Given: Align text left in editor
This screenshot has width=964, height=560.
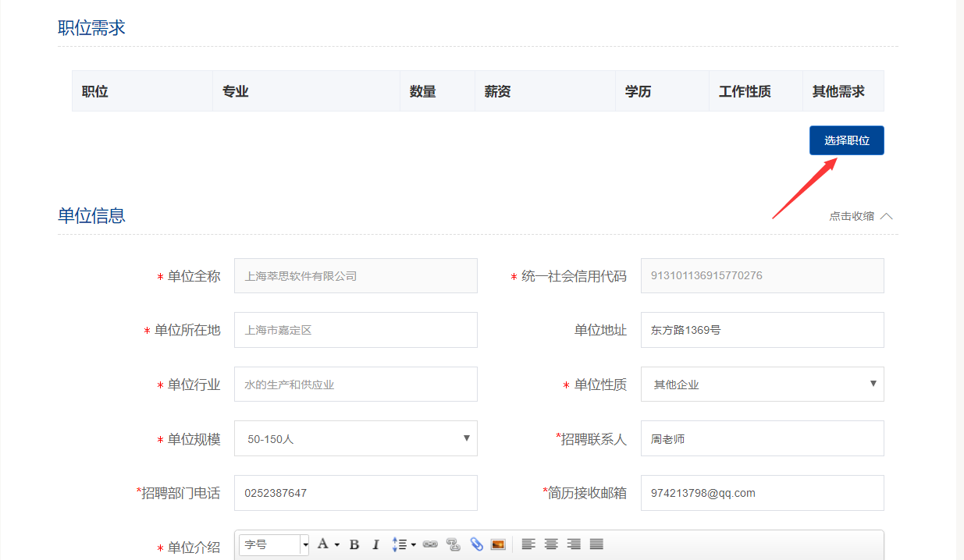Looking at the screenshot, I should 528,544.
